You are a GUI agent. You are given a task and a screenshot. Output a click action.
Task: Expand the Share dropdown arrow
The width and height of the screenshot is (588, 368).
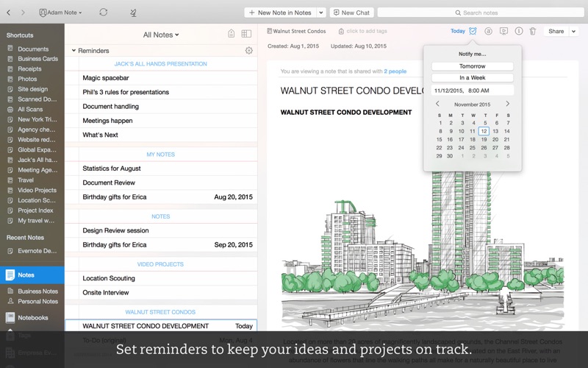pos(574,32)
